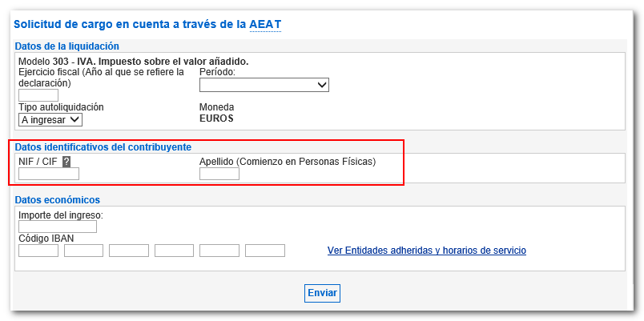Screen dimensions: 644x321
Task: Open 'Ver Entidades adheridas y horarios de servicio'
Action: [427, 251]
